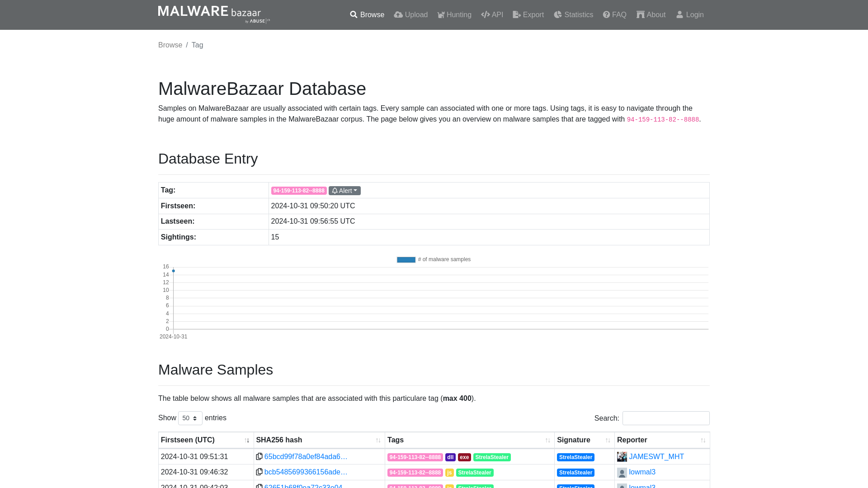Click blue StrelaStealer signature in 09:46:32 row
The width and height of the screenshot is (868, 488).
pos(576,473)
